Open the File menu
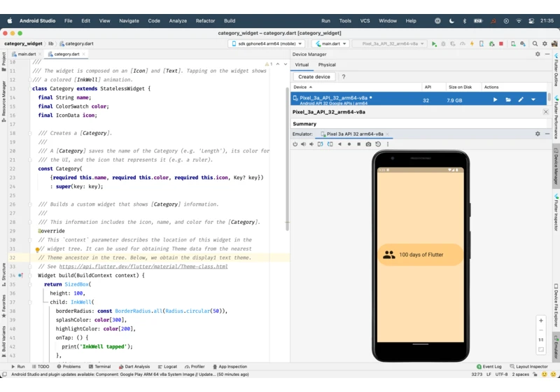The image size is (560, 392). (68, 21)
